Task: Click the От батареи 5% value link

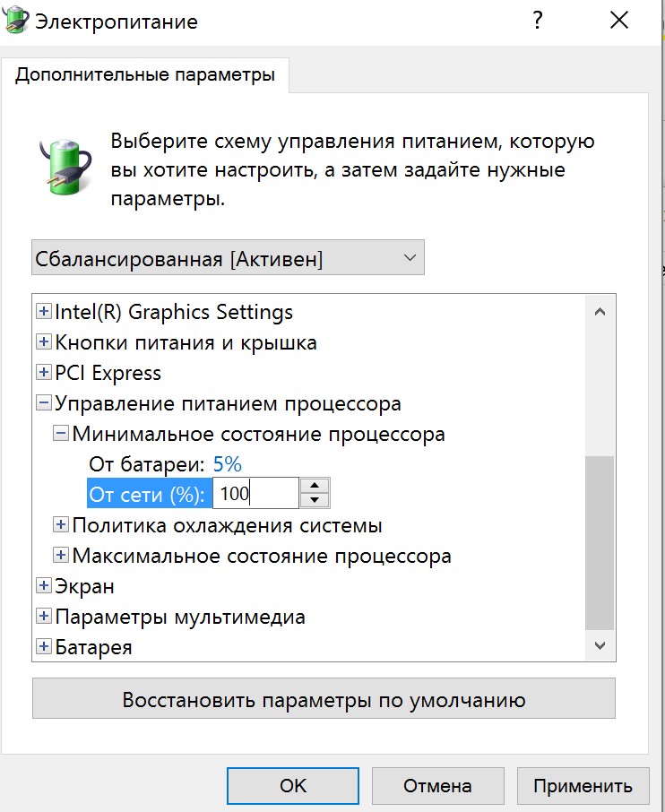Action: pyautogui.click(x=228, y=464)
